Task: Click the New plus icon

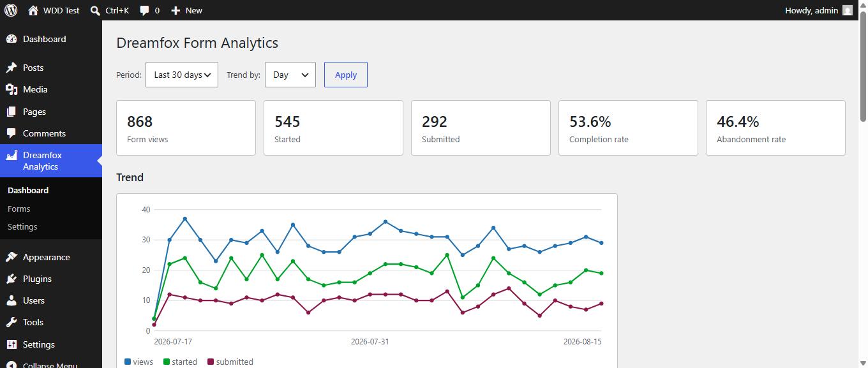Action: [176, 10]
